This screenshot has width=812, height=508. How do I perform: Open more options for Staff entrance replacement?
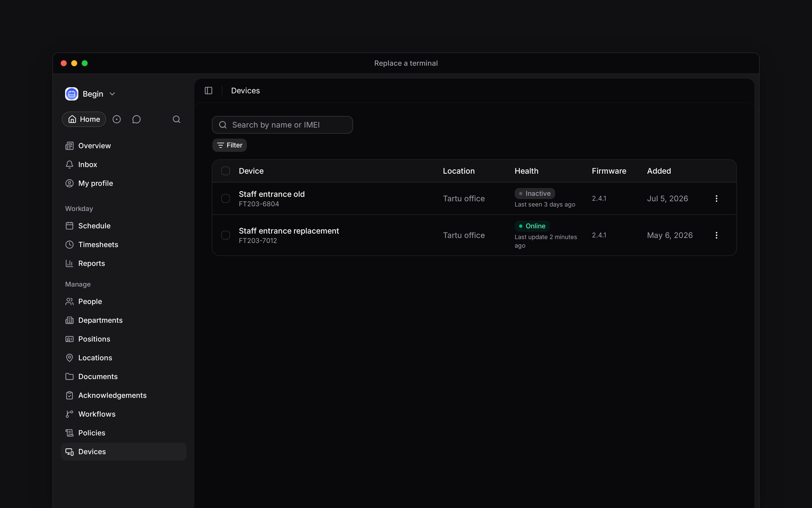point(716,235)
